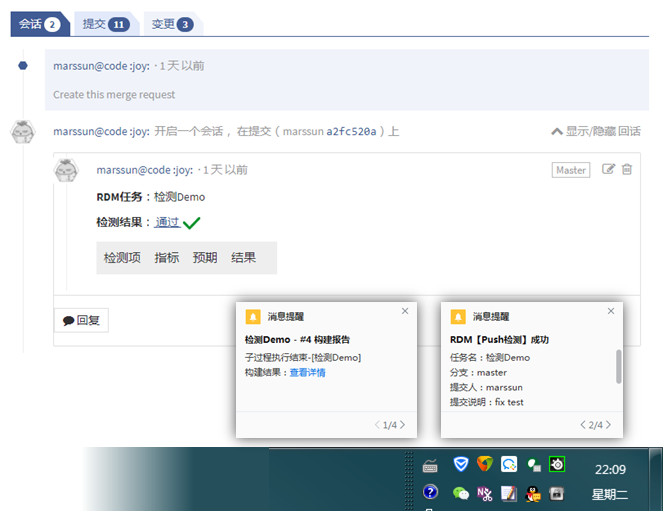Open the help question mark tray icon

(430, 492)
